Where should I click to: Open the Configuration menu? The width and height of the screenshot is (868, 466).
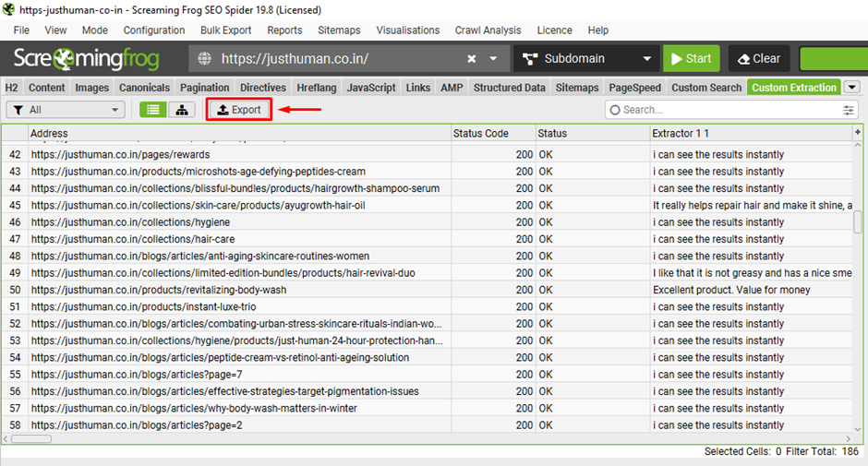click(x=154, y=30)
